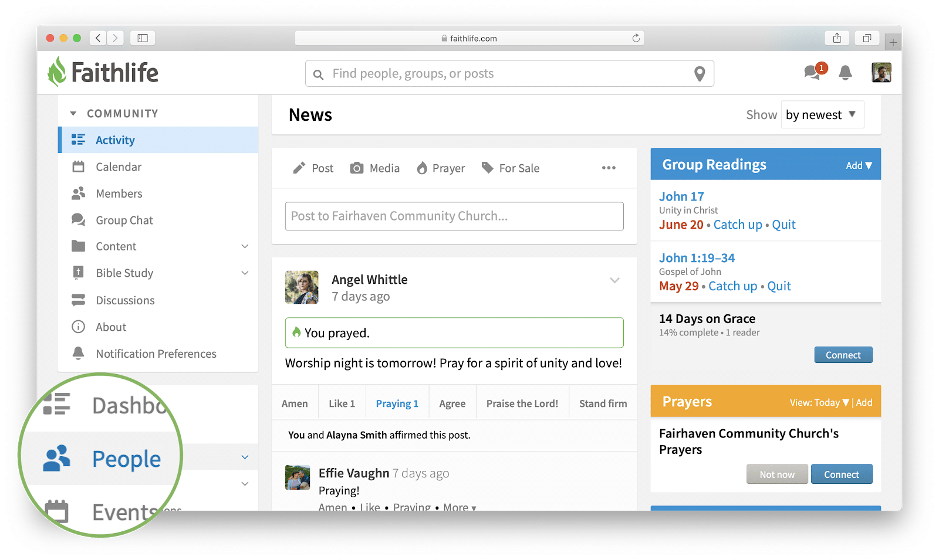Click the Content folder icon
Screen dimensions: 939x560
tap(78, 246)
